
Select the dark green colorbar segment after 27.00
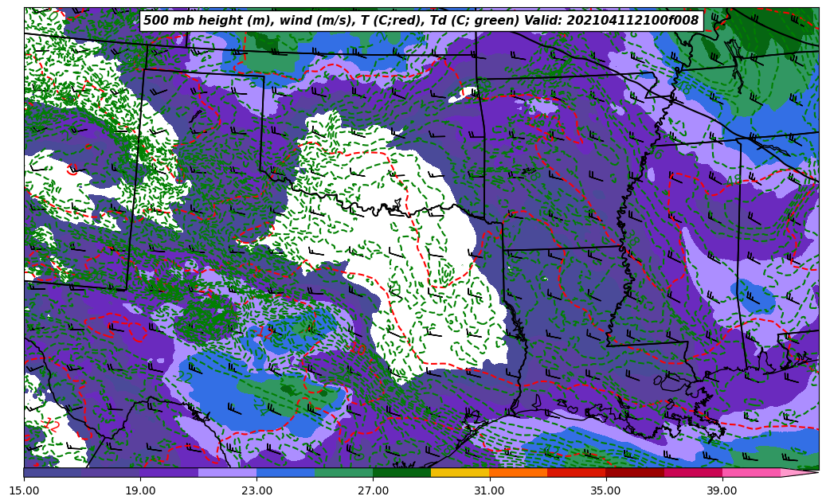coord(402,472)
